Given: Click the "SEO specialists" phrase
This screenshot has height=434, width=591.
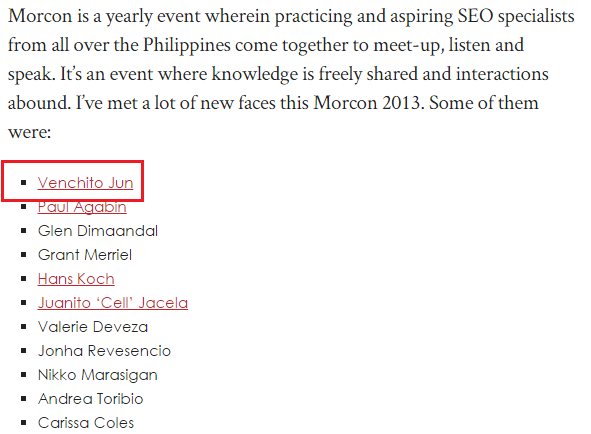Looking at the screenshot, I should 516,16.
